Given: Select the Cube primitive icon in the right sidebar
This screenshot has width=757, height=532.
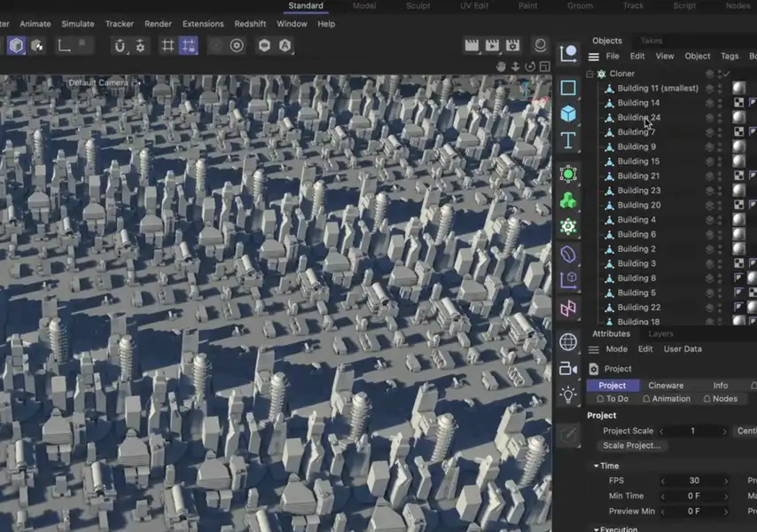Looking at the screenshot, I should (569, 112).
